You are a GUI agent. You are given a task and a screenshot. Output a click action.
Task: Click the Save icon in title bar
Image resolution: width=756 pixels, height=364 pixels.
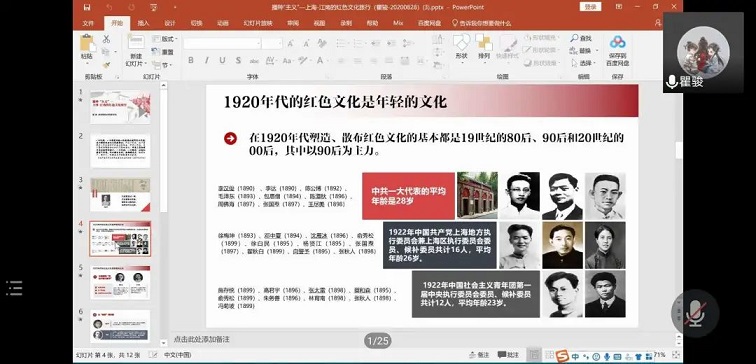(87, 7)
